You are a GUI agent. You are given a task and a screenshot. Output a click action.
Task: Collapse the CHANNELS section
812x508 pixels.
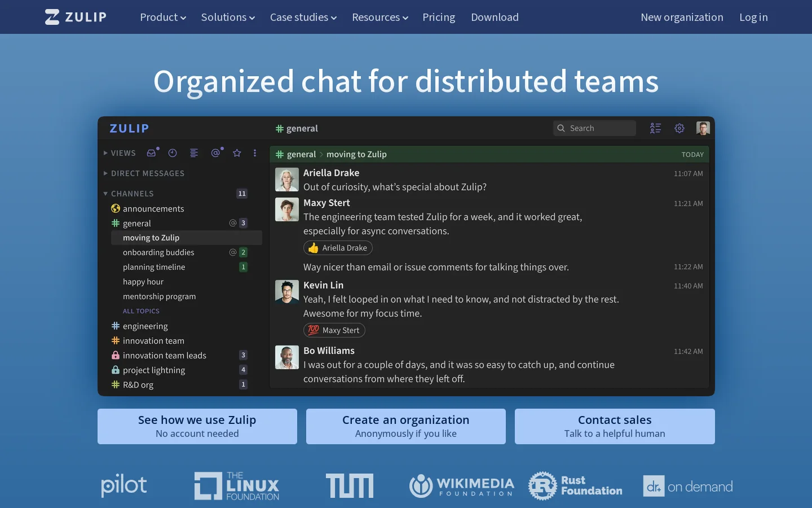tap(129, 194)
